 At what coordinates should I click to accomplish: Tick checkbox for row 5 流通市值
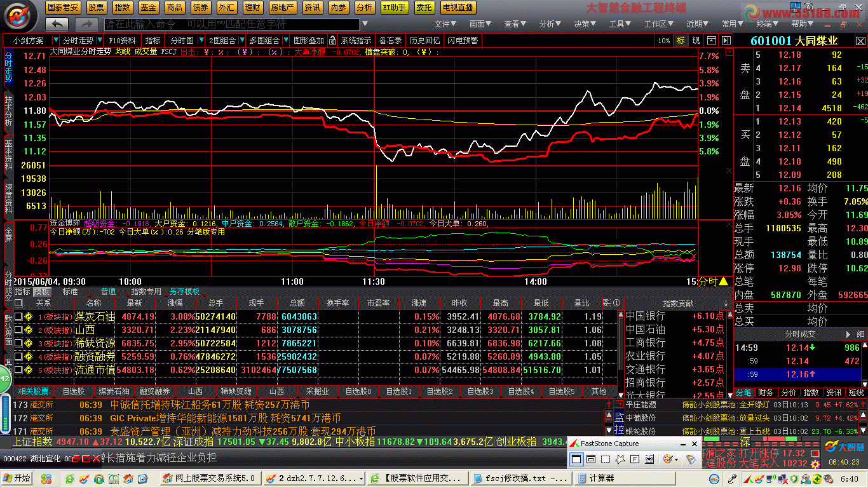click(x=18, y=370)
